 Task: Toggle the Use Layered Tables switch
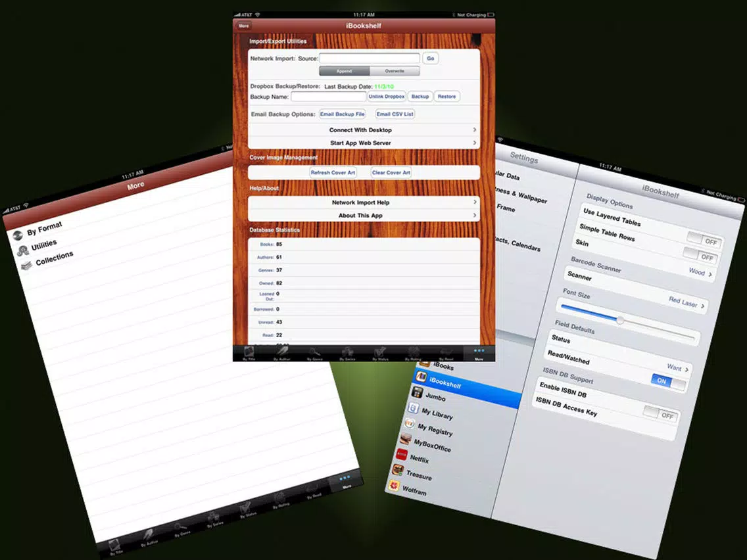tap(705, 239)
